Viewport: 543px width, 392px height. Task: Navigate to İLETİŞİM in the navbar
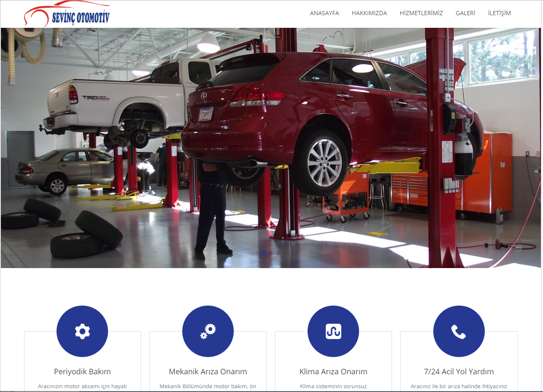coord(499,13)
